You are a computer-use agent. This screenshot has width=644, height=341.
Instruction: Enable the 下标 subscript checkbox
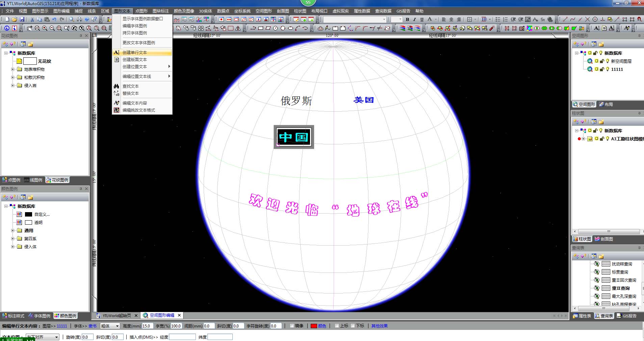click(353, 326)
